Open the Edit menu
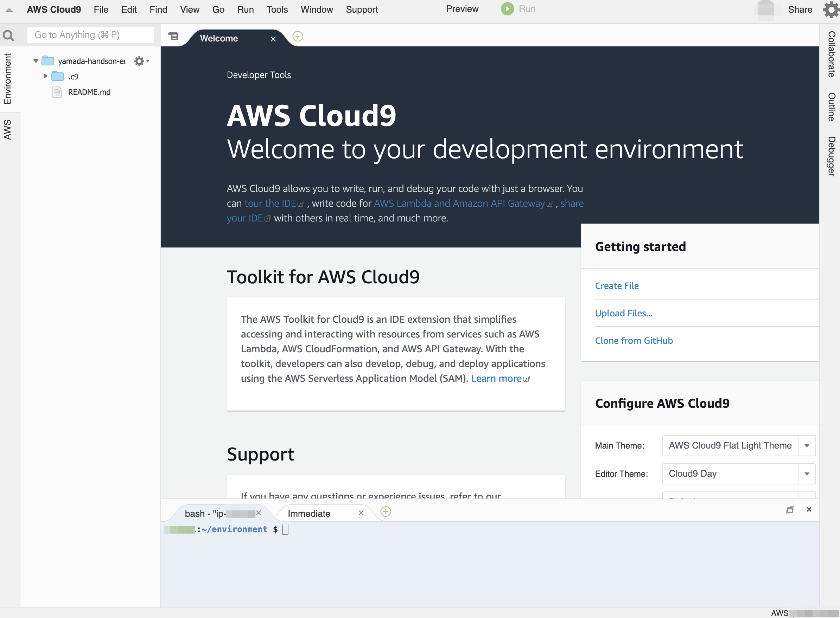840x618 pixels. (129, 10)
